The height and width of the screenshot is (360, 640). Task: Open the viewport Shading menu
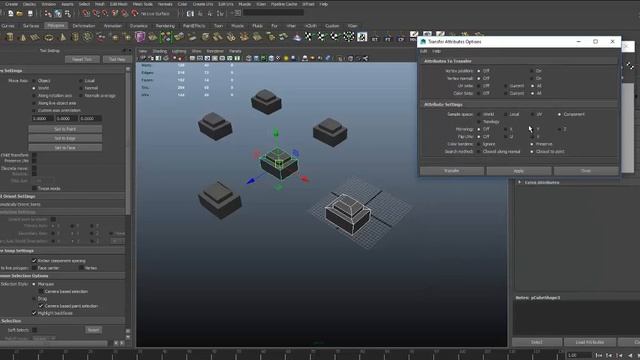(x=160, y=51)
